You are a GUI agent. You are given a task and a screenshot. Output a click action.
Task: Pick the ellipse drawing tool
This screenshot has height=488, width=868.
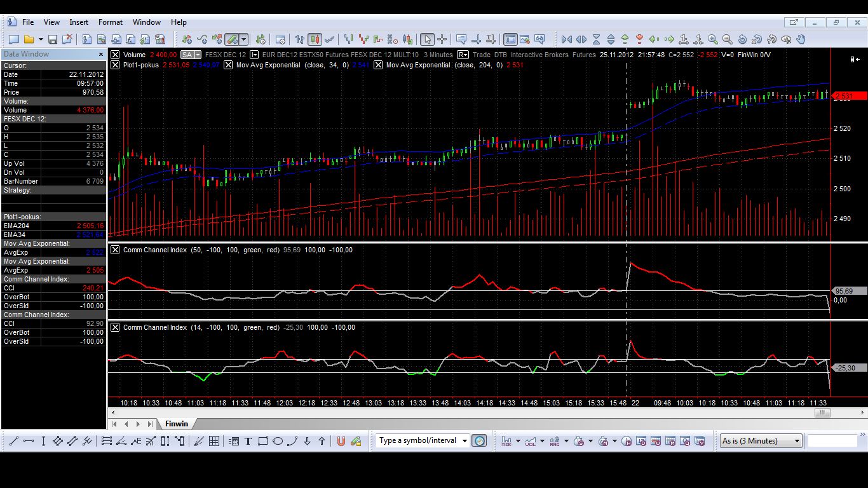278,441
